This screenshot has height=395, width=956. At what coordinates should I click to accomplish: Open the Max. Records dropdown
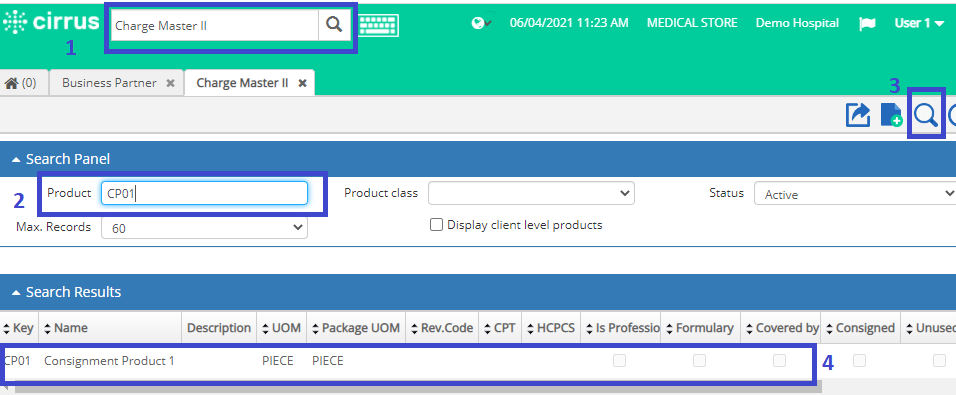(x=204, y=227)
